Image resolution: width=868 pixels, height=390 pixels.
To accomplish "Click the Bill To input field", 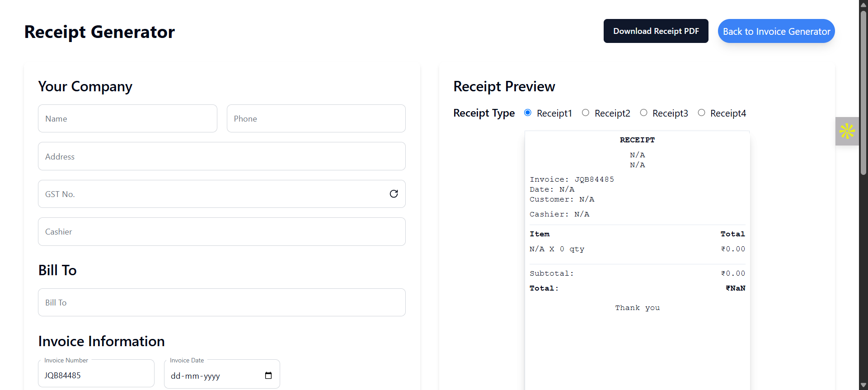I will pos(222,302).
